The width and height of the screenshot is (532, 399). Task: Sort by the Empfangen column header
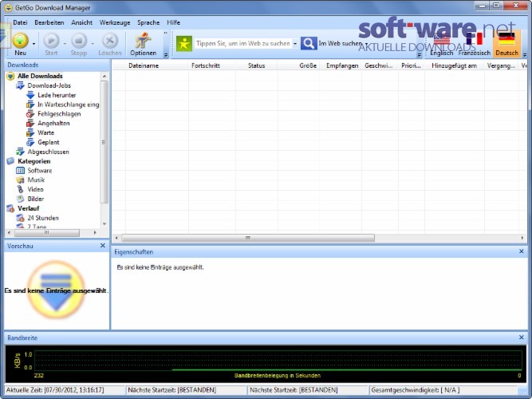(x=342, y=65)
